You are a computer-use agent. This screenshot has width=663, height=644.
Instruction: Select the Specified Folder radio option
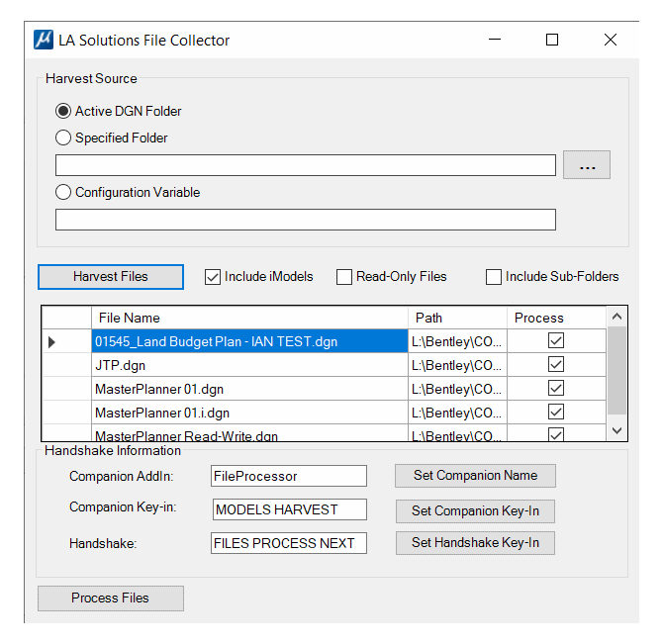[x=63, y=138]
